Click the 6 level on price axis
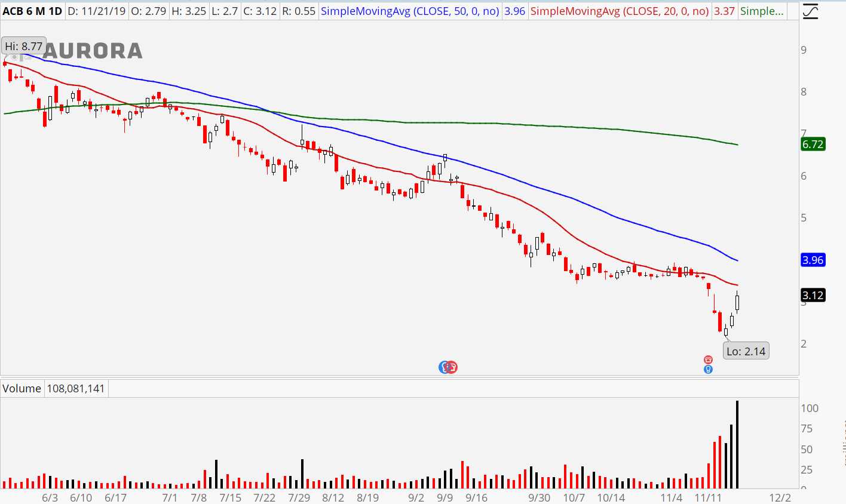 coord(804,176)
